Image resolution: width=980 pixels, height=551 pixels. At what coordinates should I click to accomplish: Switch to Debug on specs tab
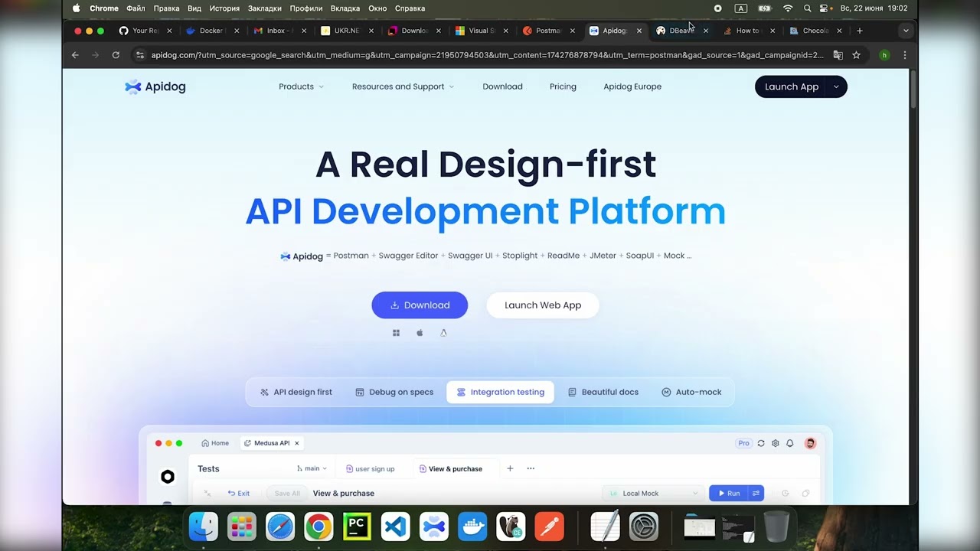(x=394, y=392)
